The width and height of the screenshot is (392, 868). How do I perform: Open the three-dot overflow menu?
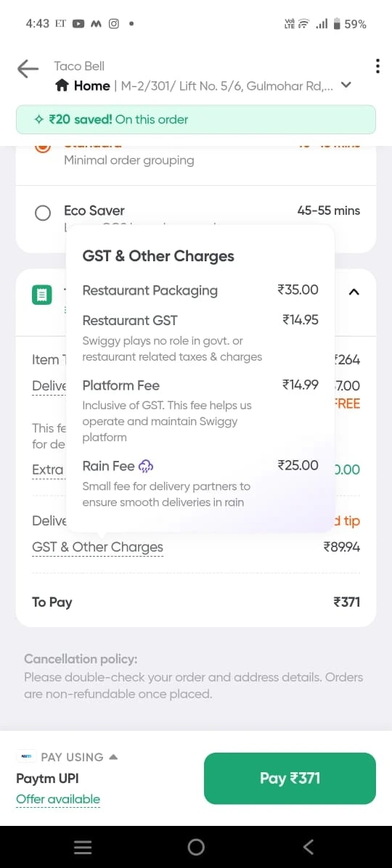(377, 66)
